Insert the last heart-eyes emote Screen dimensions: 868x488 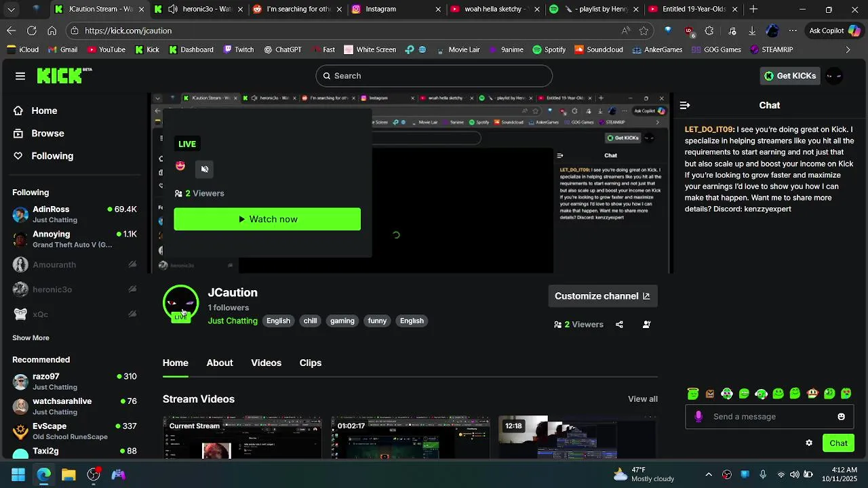point(846,394)
